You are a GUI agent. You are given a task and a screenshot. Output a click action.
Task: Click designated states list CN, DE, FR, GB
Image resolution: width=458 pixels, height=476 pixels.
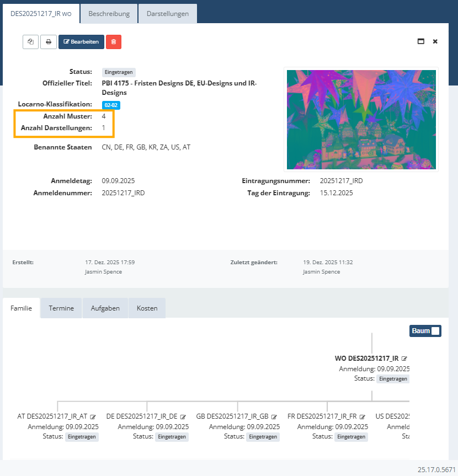[146, 147]
